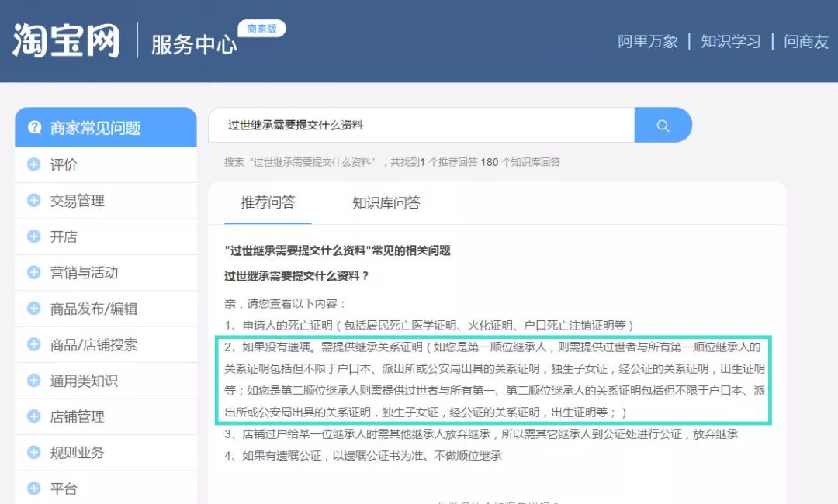Click the Taobao logo in the header
This screenshot has height=504, width=838.
coord(66,40)
